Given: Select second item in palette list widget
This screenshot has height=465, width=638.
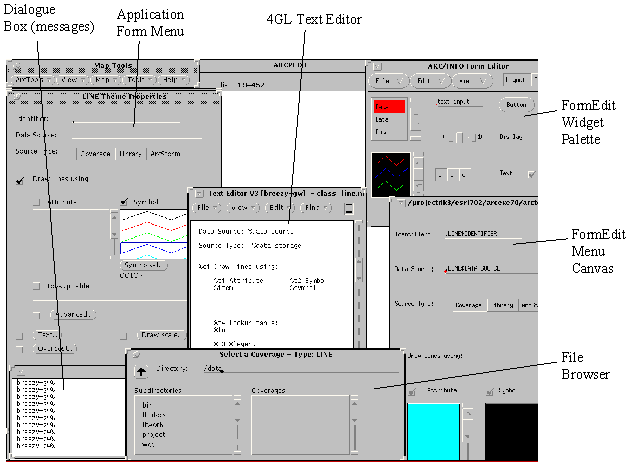Looking at the screenshot, I should coord(382,120).
